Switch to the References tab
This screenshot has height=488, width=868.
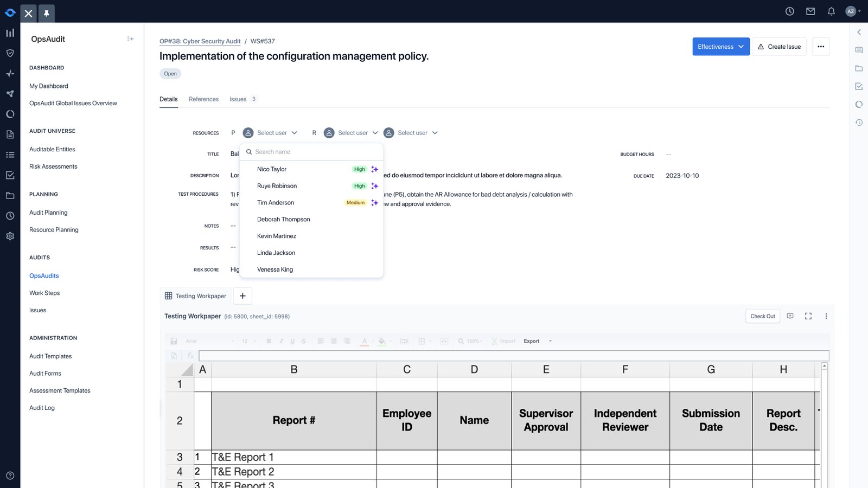(x=203, y=99)
